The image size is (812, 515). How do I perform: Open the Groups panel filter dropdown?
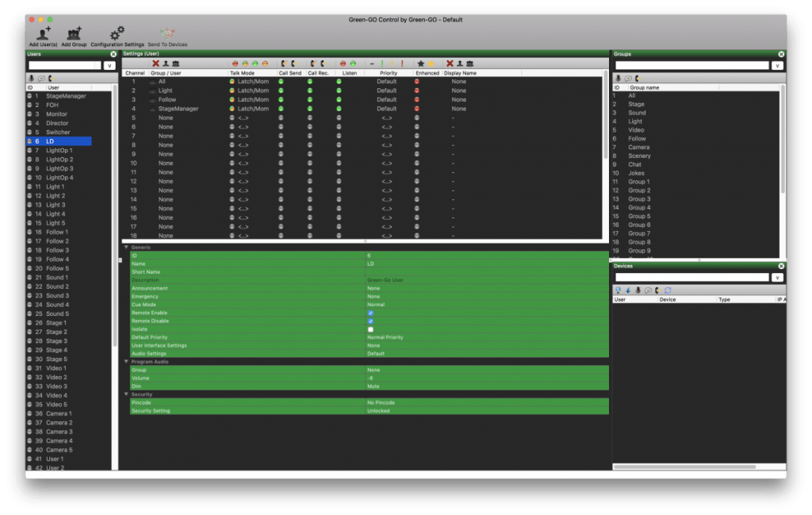[777, 65]
